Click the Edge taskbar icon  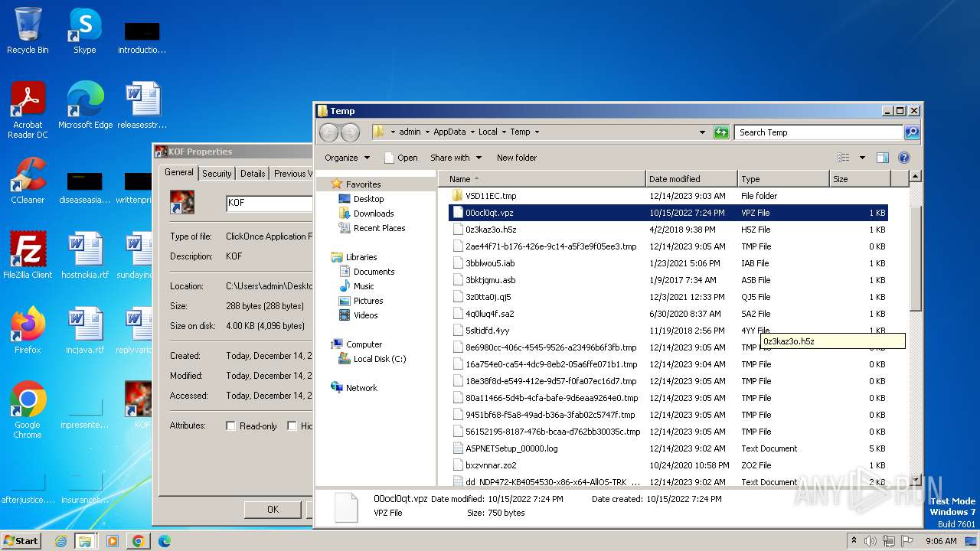point(164,541)
